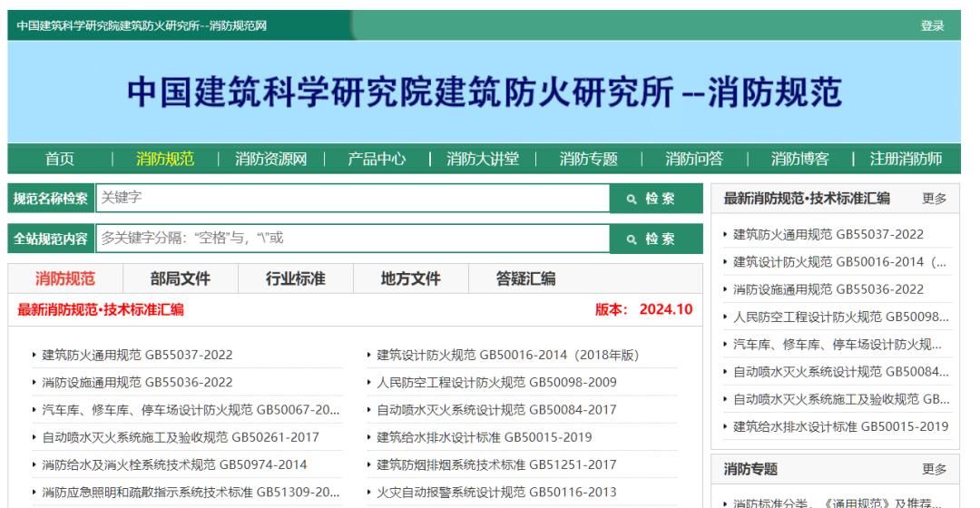
Task: Switch to the 行业标准 tab
Action: coord(296,278)
